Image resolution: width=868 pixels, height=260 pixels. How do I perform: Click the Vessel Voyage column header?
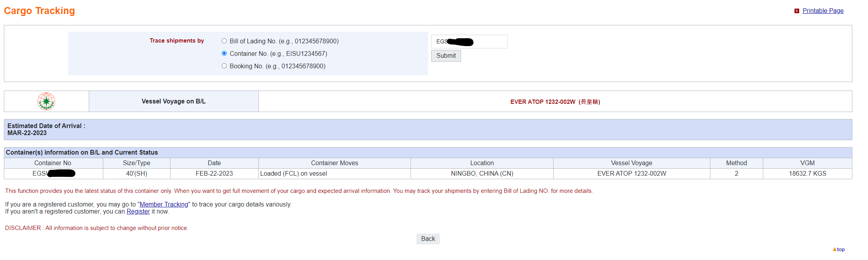click(631, 163)
